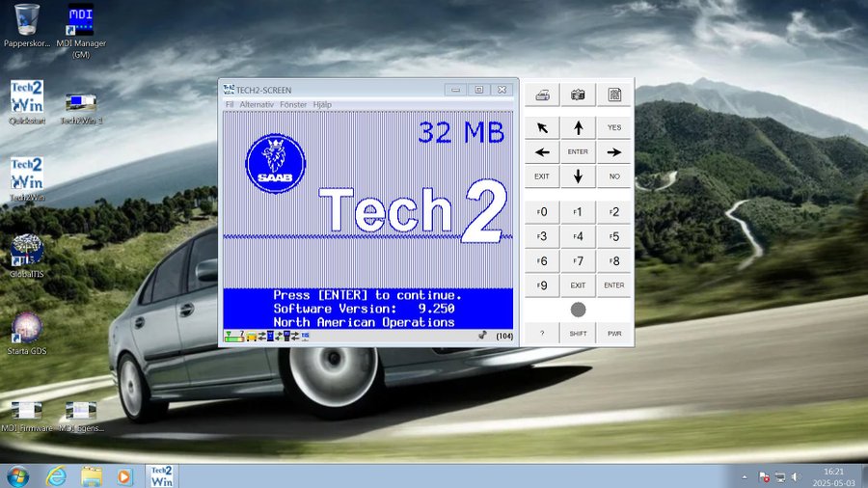868x488 pixels.
Task: Open the Windows Start menu
Action: 18,476
